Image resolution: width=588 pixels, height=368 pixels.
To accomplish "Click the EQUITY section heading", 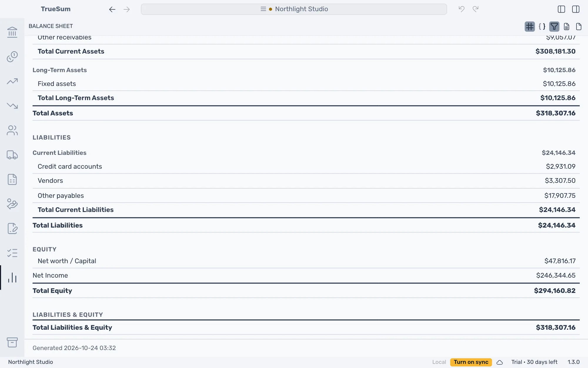I will click(x=44, y=249).
